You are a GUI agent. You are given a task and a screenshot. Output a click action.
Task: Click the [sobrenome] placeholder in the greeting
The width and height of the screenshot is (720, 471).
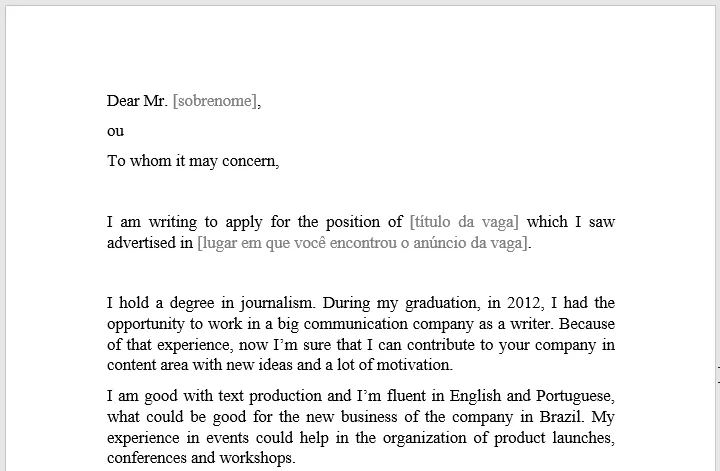214,101
